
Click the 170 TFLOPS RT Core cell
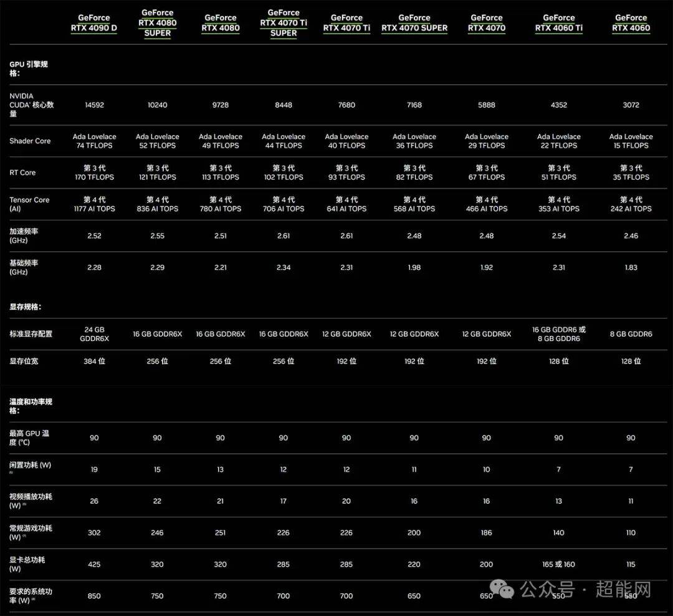pos(95,173)
